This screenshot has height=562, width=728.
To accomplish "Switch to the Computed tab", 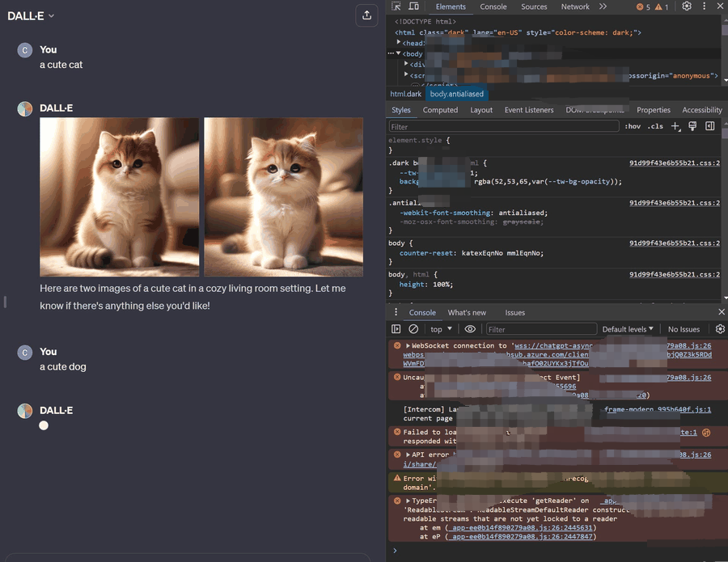I will (x=440, y=110).
